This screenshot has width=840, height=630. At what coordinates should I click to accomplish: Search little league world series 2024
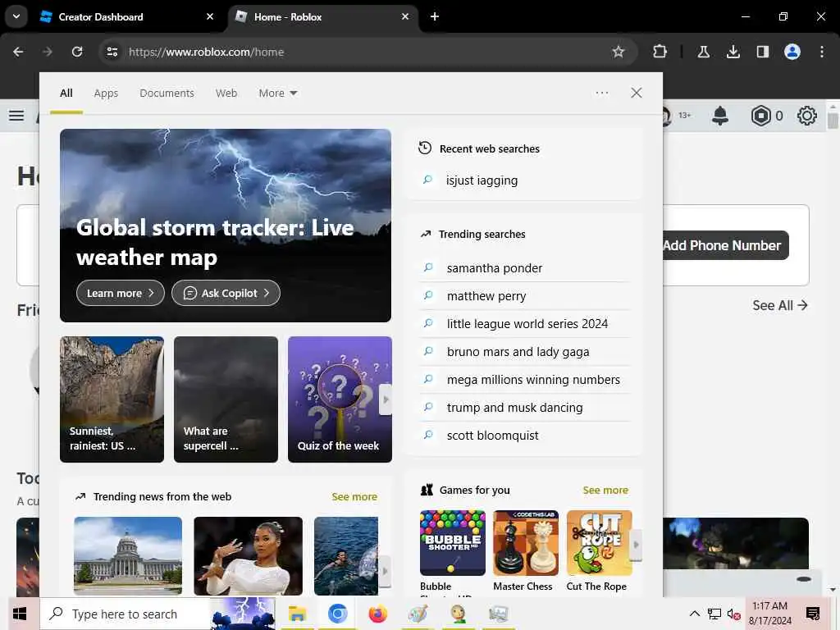point(525,323)
